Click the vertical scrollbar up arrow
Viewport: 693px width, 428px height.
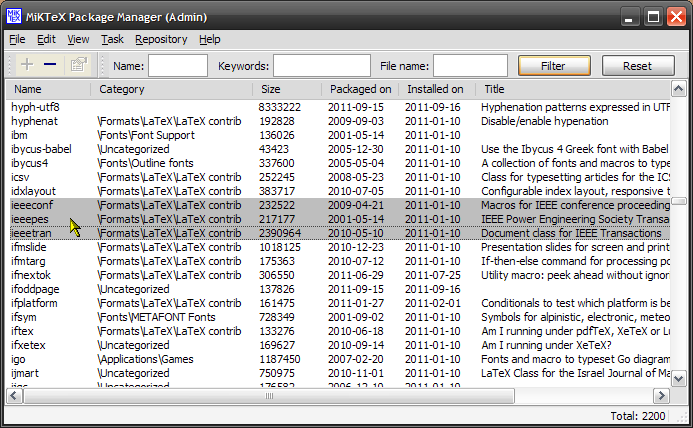pyautogui.click(x=678, y=89)
